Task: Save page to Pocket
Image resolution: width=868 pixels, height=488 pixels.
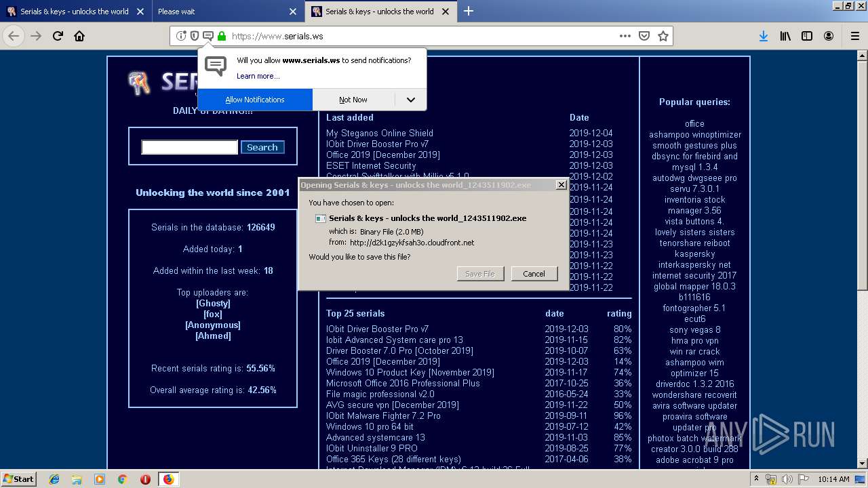Action: [x=644, y=36]
